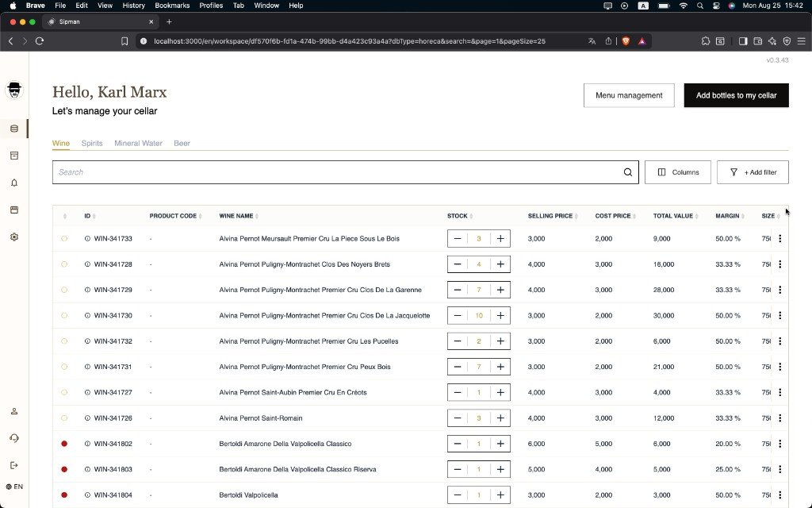Bookmark this page in address bar
812x508 pixels.
[x=124, y=41]
